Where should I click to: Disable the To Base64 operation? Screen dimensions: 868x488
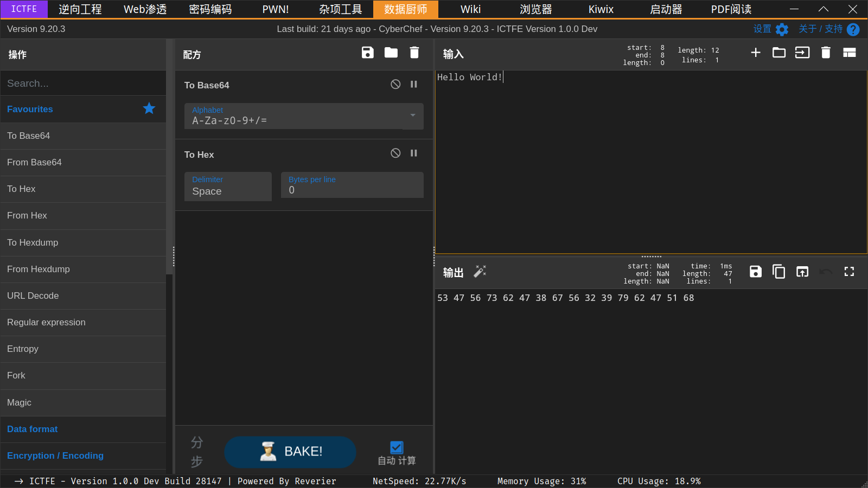pos(395,84)
